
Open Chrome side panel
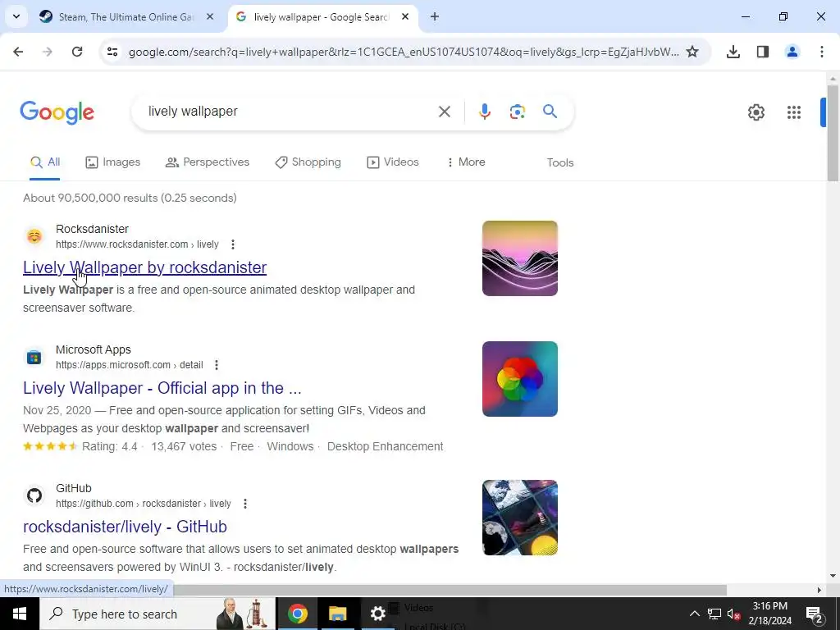(763, 52)
